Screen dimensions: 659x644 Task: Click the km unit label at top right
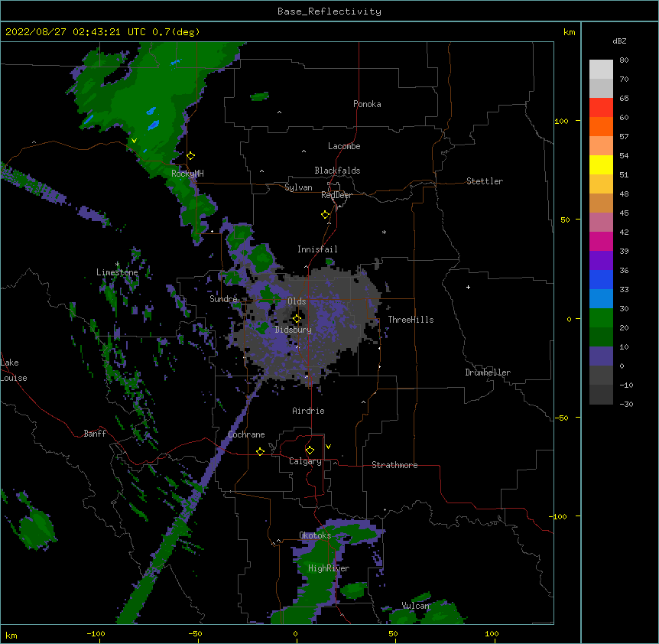(570, 32)
